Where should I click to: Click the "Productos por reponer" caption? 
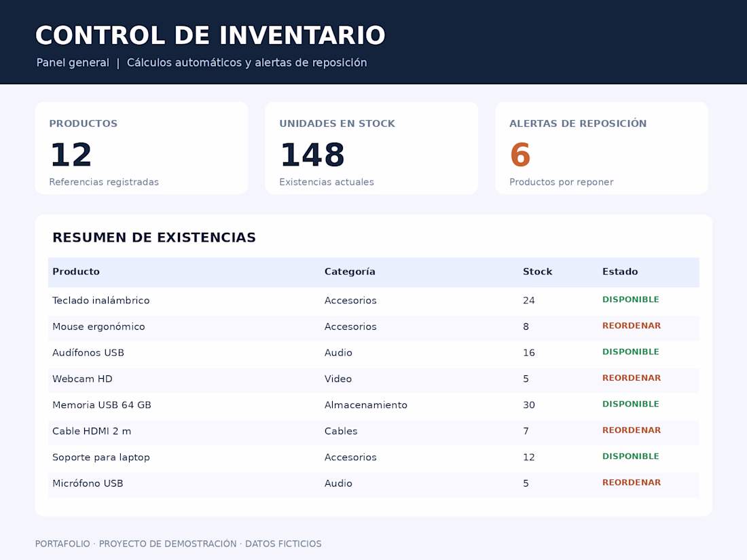point(561,182)
